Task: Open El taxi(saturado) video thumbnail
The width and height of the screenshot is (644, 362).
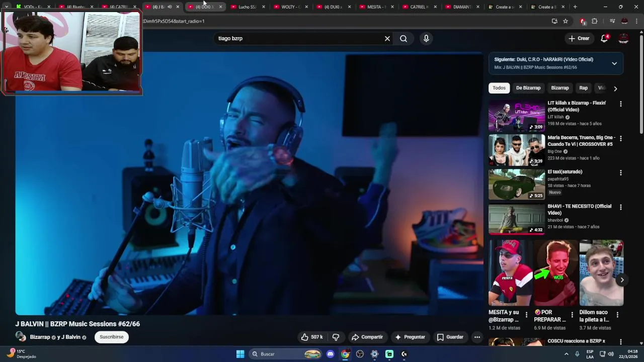Action: point(517,185)
